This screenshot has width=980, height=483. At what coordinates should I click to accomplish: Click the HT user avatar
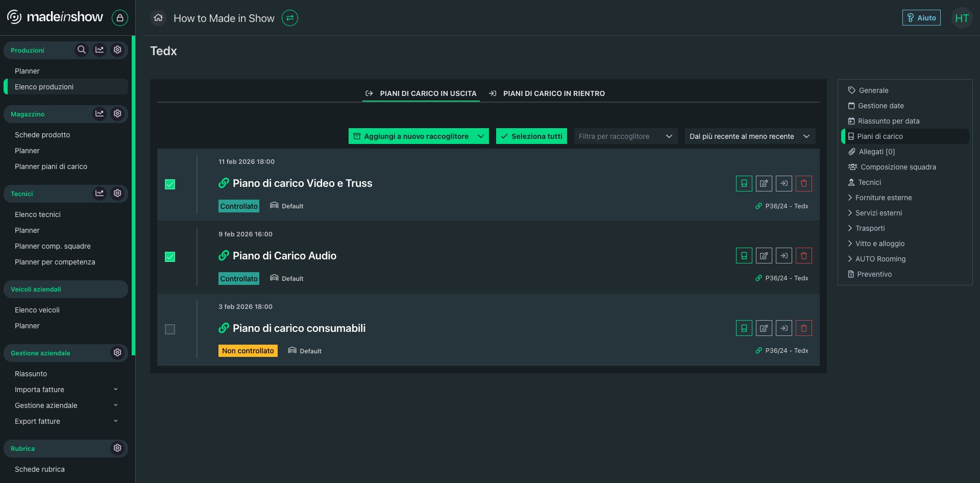[962, 18]
